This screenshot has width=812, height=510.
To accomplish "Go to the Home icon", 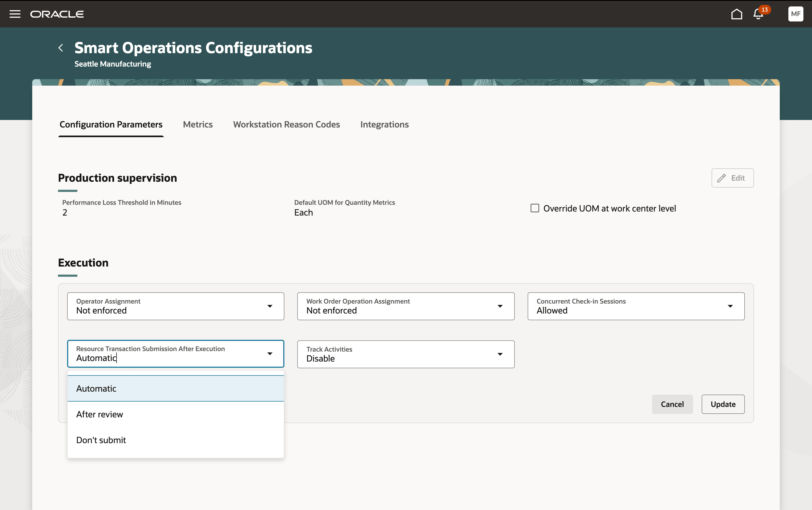I will coord(737,14).
